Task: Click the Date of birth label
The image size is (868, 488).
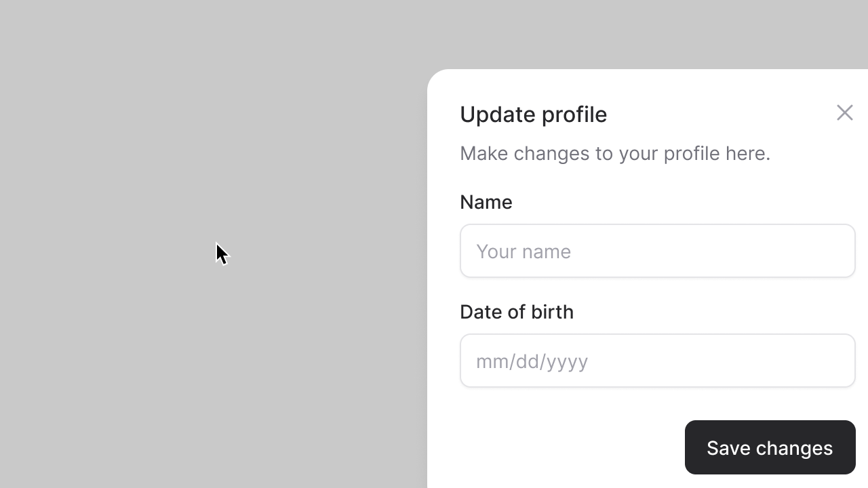Action: 517,311
